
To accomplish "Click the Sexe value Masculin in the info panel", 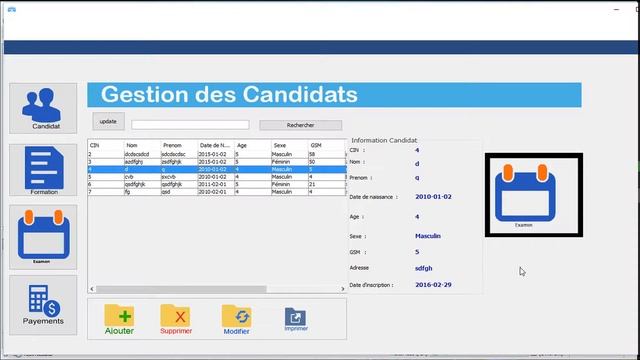I will (428, 236).
